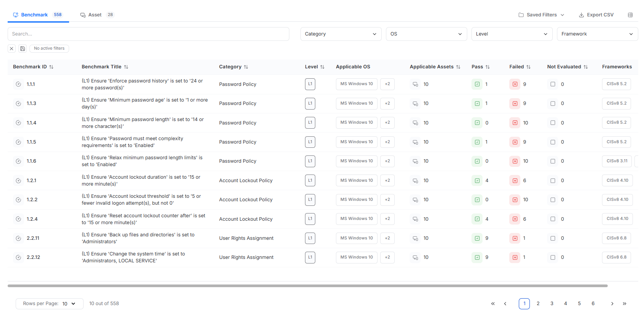Click Not Evaluated checkbox in row 1.1.1
Viewport: 644px width, 320px height.
point(552,84)
